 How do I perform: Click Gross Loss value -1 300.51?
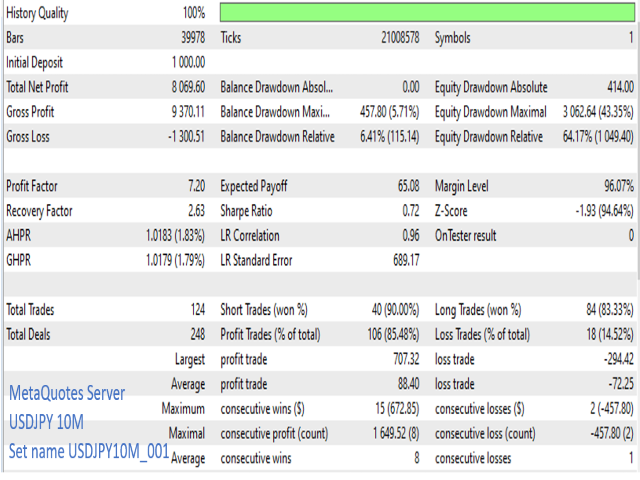pos(186,136)
